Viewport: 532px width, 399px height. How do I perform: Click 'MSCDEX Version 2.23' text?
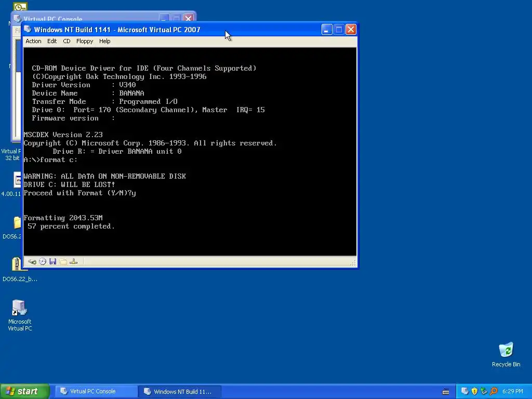click(63, 135)
